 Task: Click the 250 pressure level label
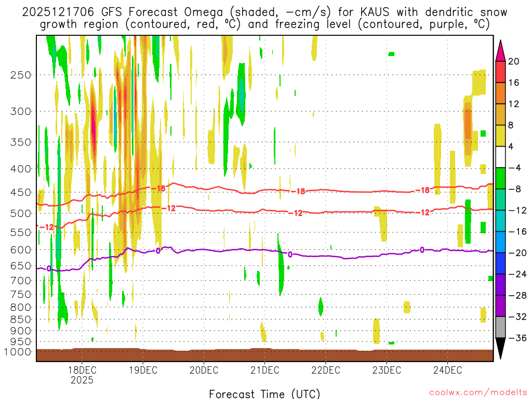tap(21, 75)
